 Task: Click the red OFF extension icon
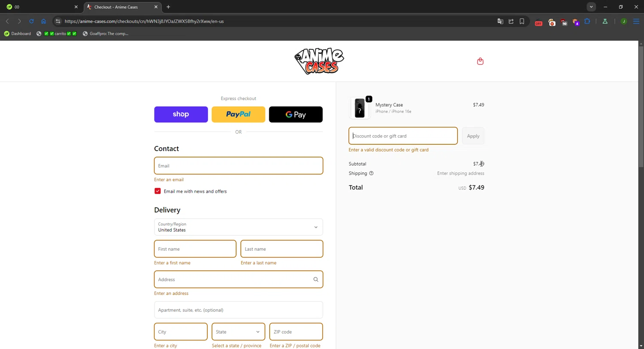click(538, 22)
